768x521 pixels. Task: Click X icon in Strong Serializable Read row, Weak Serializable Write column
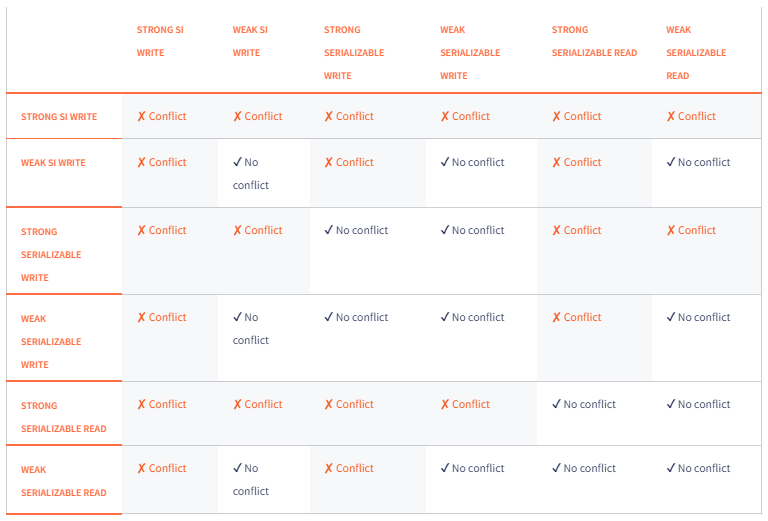coord(445,405)
